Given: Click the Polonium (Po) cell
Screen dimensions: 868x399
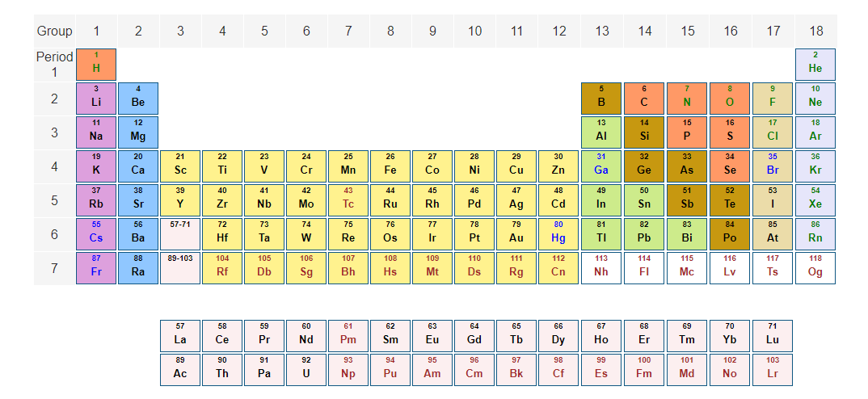Looking at the screenshot, I should [730, 234].
